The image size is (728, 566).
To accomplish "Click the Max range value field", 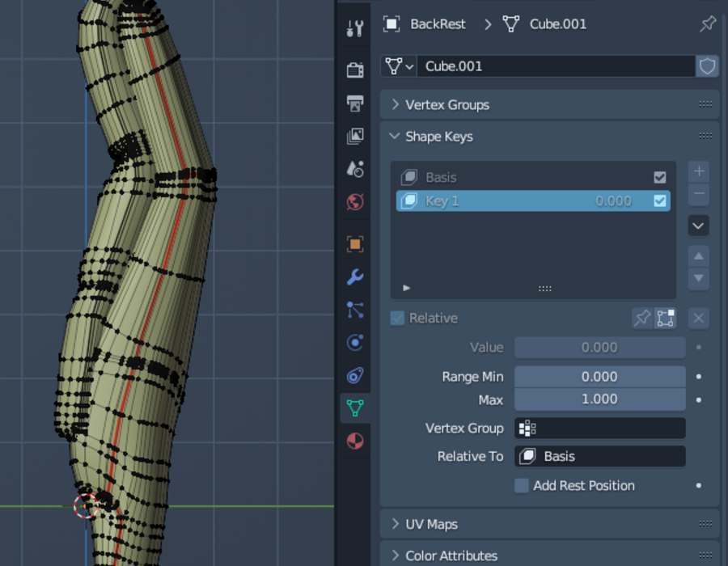I will [x=600, y=399].
